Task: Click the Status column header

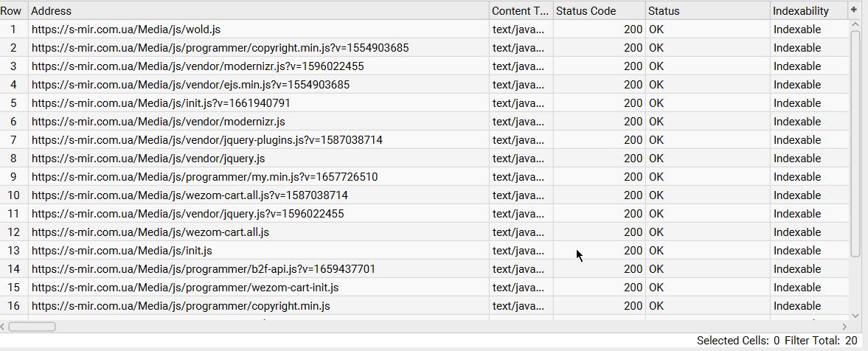Action: 706,11
